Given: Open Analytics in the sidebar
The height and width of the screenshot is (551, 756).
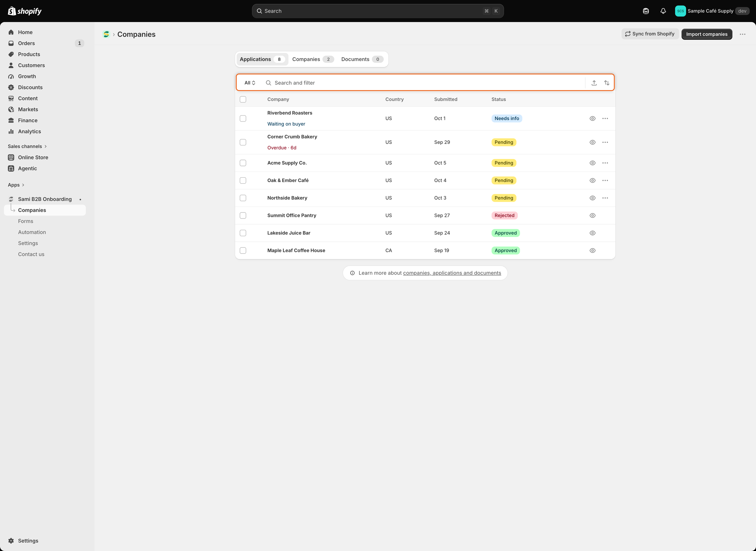Looking at the screenshot, I should (x=45, y=131).
